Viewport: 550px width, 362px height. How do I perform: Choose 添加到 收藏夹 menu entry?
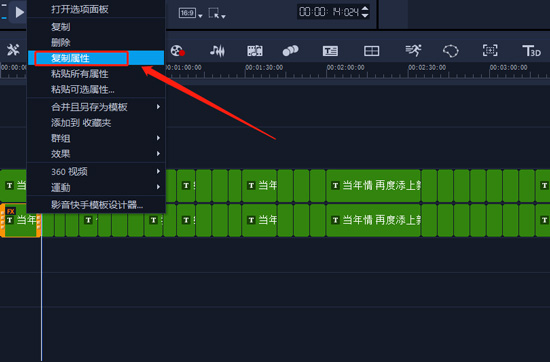click(x=96, y=122)
